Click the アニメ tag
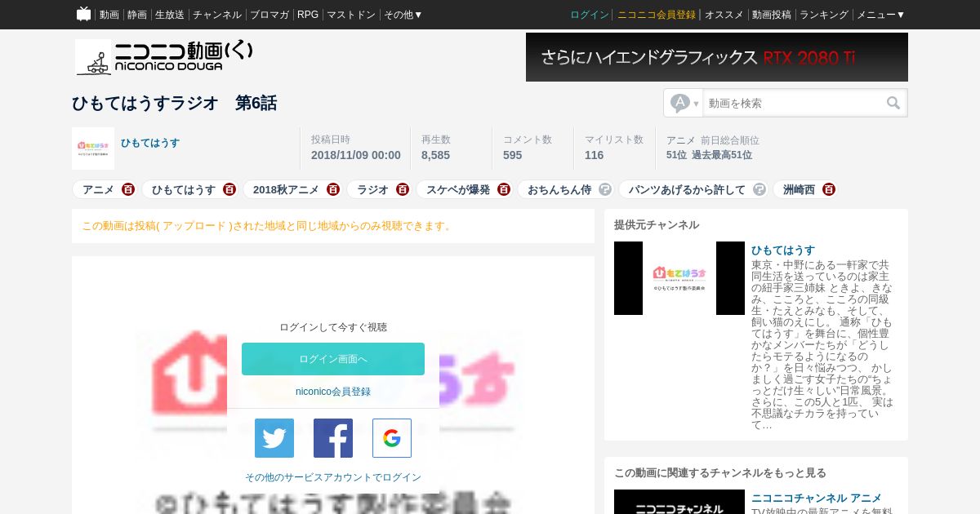 (98, 189)
